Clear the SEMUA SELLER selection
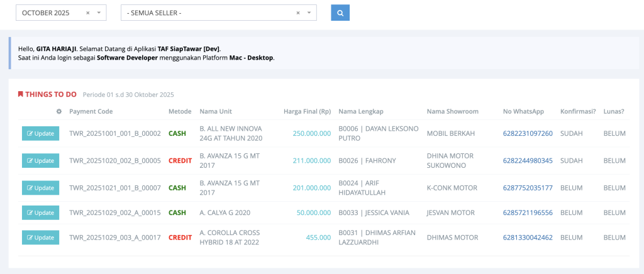 pyautogui.click(x=298, y=13)
